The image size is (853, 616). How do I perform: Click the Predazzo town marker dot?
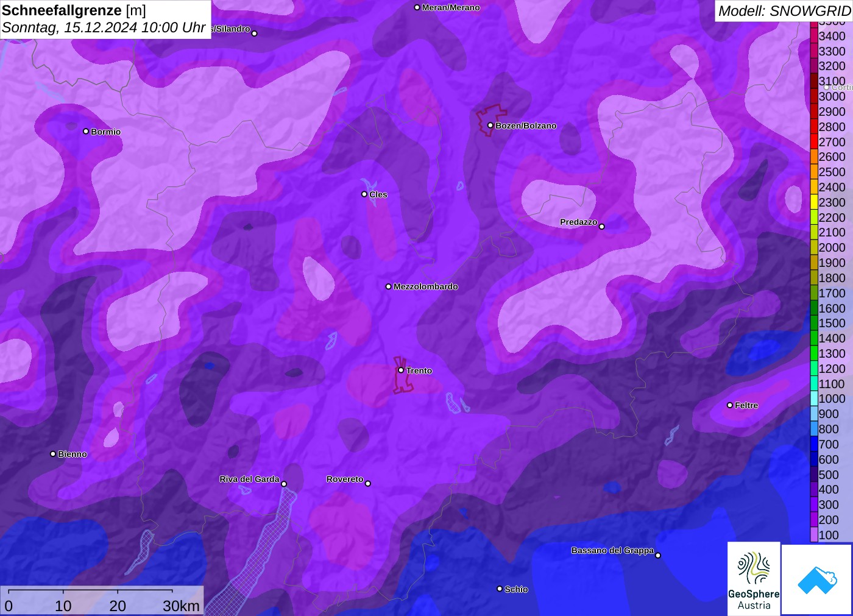pos(602,227)
